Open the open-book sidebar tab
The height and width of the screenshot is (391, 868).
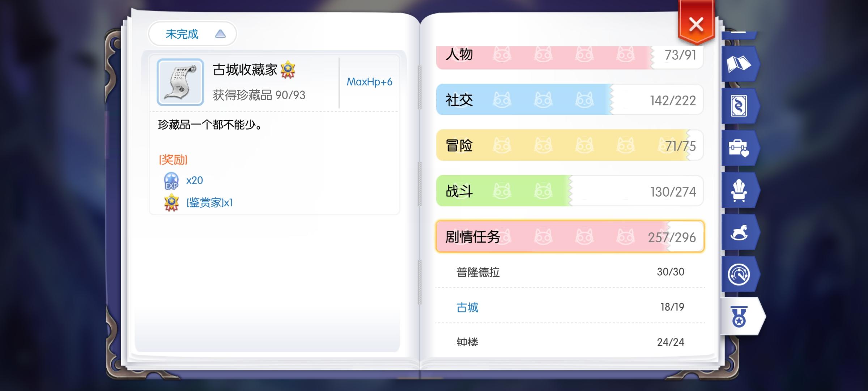tap(739, 64)
